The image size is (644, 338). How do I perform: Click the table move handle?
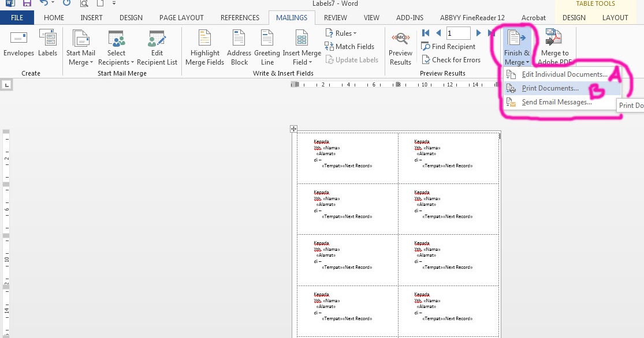(293, 129)
